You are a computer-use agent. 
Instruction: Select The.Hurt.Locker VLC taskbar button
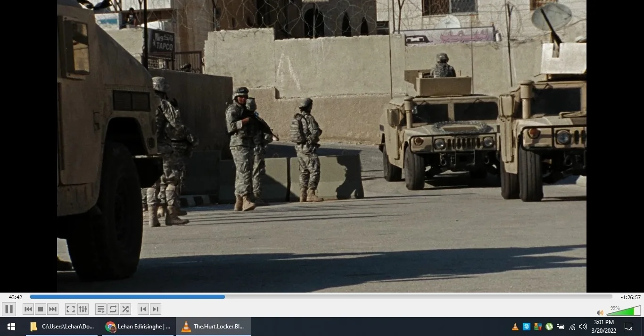point(214,327)
